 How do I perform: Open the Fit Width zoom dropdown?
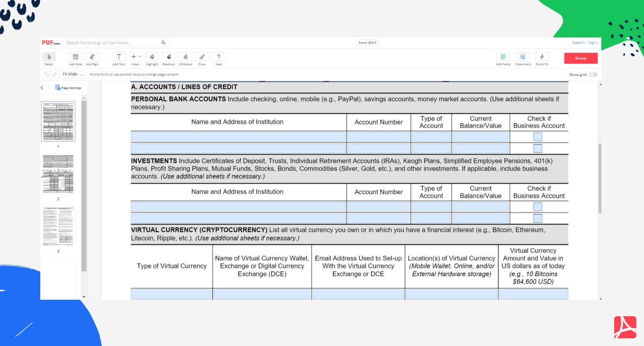[x=73, y=74]
